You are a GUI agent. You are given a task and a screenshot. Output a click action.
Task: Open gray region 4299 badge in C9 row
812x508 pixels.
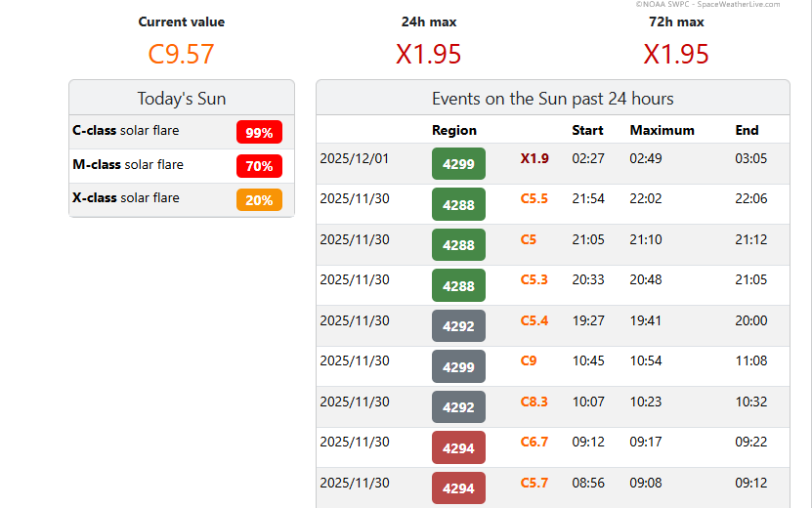(x=458, y=366)
